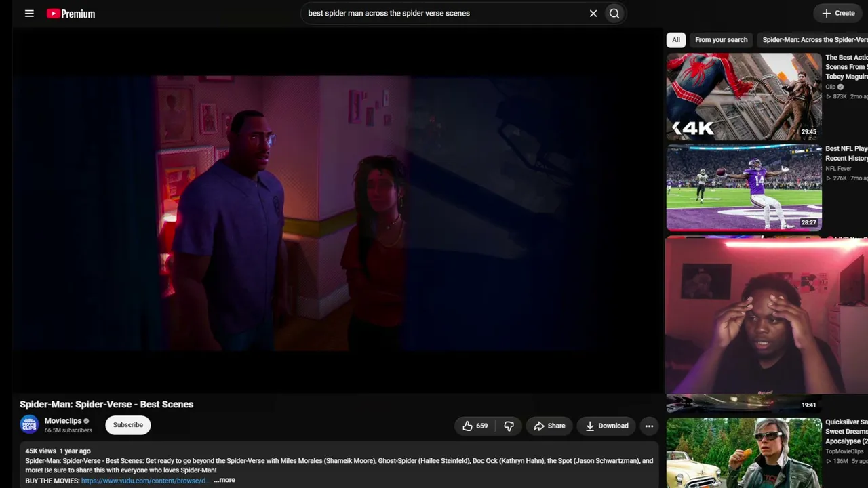Clear the search box text
The width and height of the screenshot is (868, 488).
tap(593, 13)
